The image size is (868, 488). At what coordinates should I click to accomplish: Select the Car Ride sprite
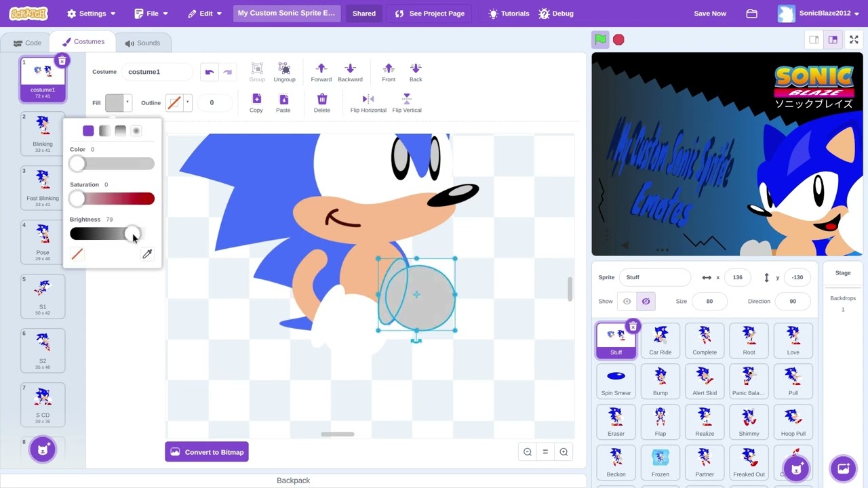coord(660,340)
